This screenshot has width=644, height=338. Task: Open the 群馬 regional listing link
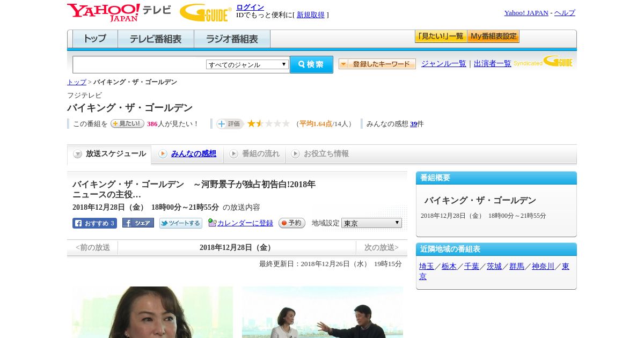[x=517, y=267]
